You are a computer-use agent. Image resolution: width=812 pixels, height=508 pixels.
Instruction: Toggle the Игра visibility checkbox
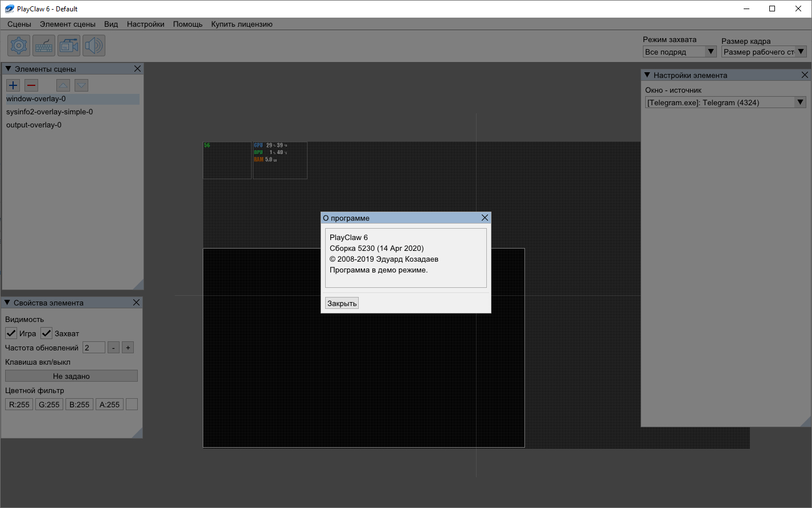point(11,333)
